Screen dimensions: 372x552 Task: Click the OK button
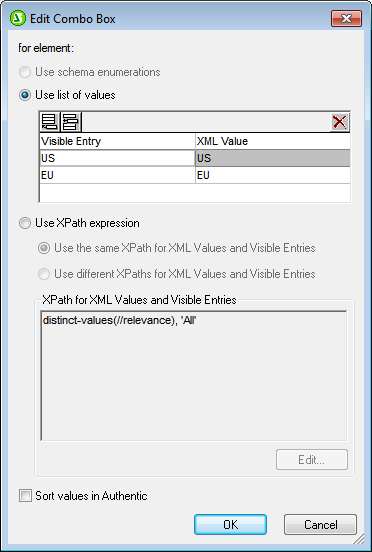pyautogui.click(x=231, y=525)
